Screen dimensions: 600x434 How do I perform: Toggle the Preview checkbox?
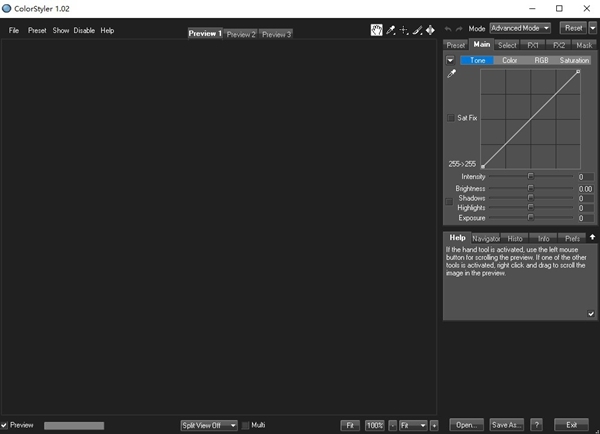click(x=5, y=425)
